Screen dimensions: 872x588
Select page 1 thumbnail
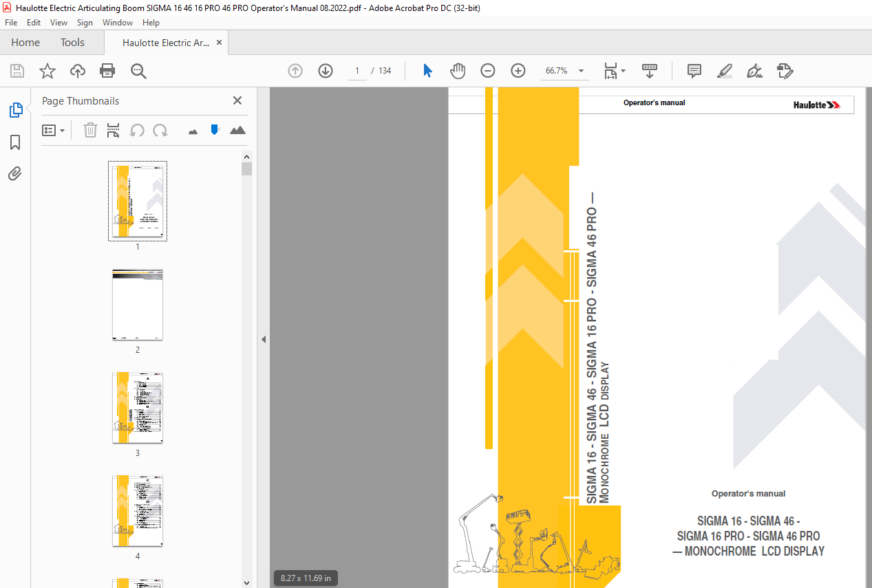click(138, 201)
